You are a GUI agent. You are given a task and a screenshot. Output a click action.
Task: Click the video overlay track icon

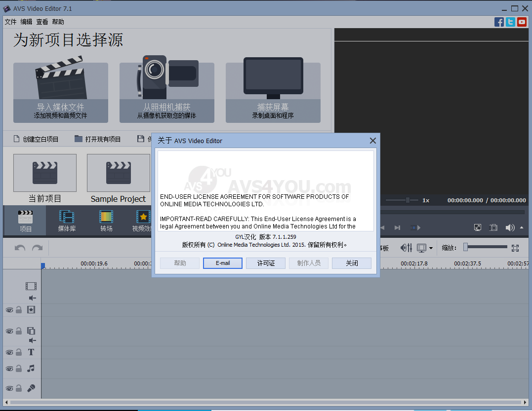click(31, 331)
